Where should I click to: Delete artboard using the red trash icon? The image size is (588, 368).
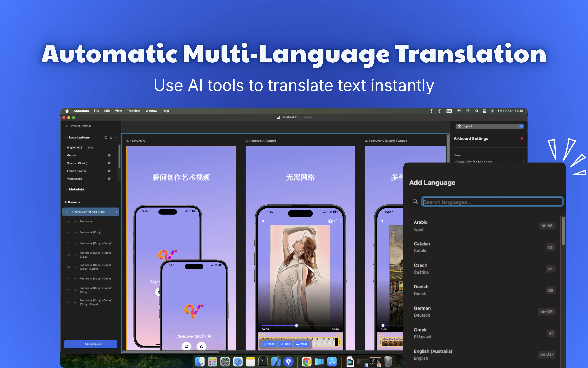pos(522,139)
